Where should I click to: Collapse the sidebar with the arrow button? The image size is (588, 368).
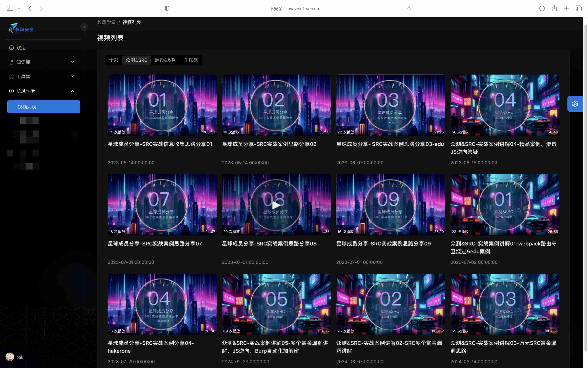(x=84, y=27)
